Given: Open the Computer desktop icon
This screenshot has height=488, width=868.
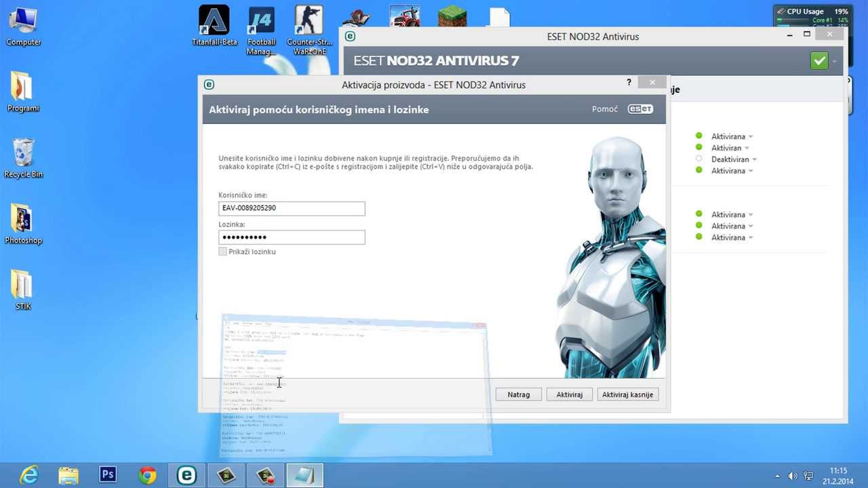Looking at the screenshot, I should [24, 26].
